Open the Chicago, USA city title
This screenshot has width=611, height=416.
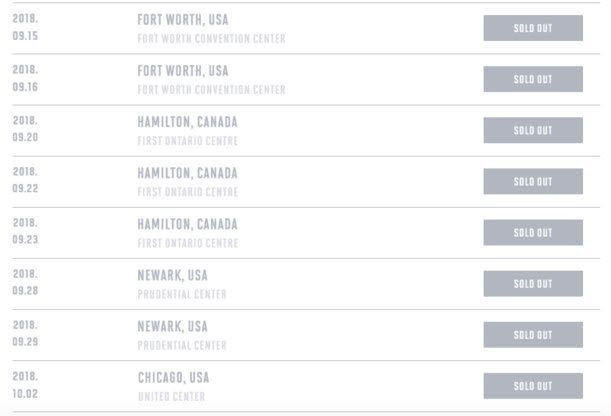(x=173, y=378)
